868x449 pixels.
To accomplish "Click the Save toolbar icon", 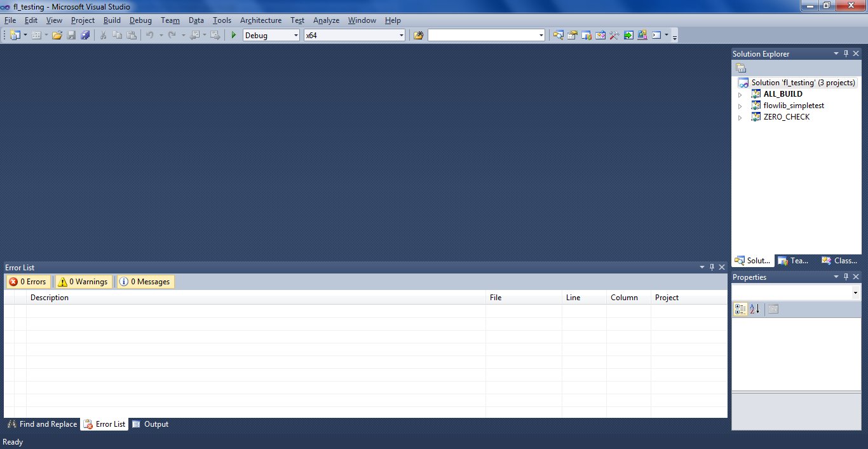I will click(x=71, y=35).
